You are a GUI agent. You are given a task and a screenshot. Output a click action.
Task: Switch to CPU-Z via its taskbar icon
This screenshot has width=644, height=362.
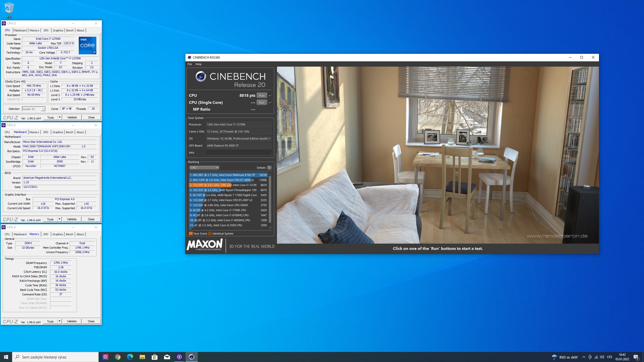[179, 357]
